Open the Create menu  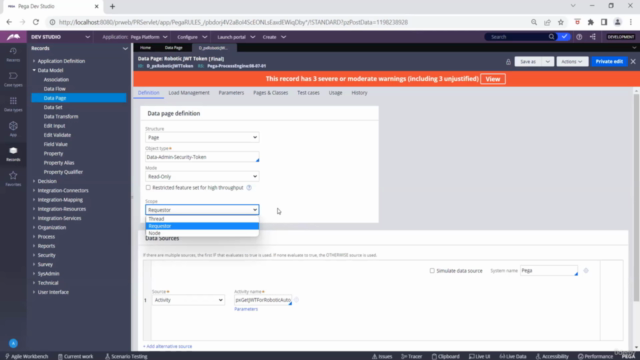coord(274,37)
